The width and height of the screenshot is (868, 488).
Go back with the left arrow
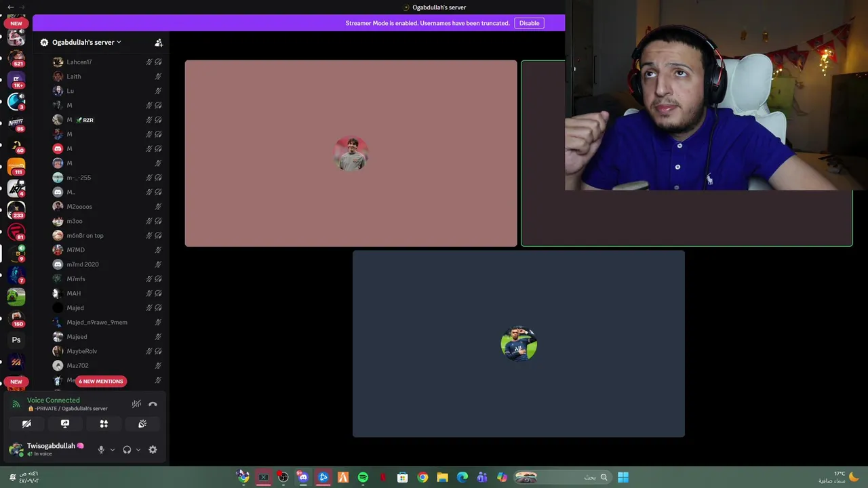point(10,7)
